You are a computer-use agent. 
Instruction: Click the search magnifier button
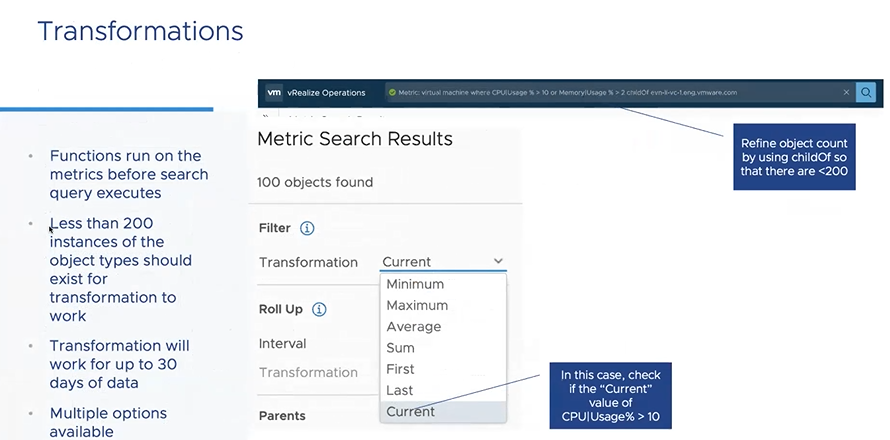coord(867,93)
